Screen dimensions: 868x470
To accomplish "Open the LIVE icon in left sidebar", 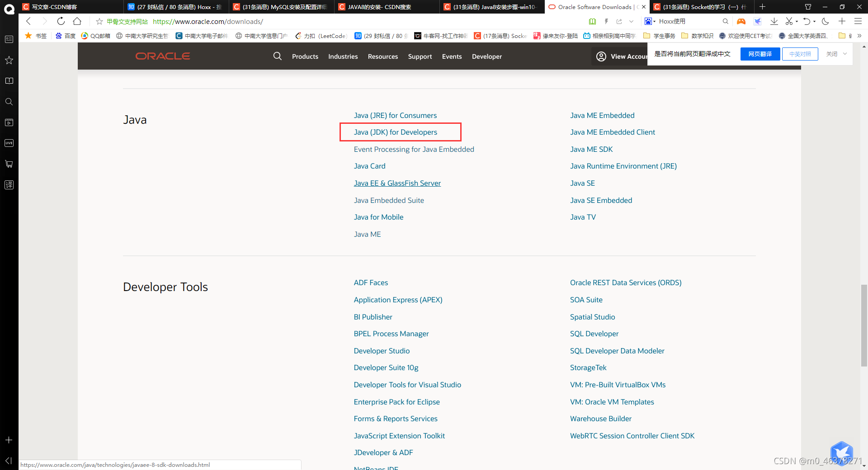I will tap(9, 143).
